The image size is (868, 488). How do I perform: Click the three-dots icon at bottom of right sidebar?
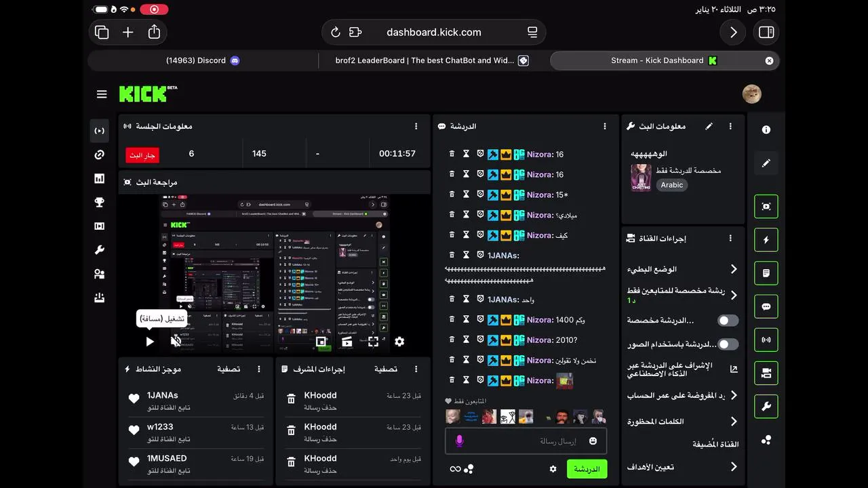point(766,440)
